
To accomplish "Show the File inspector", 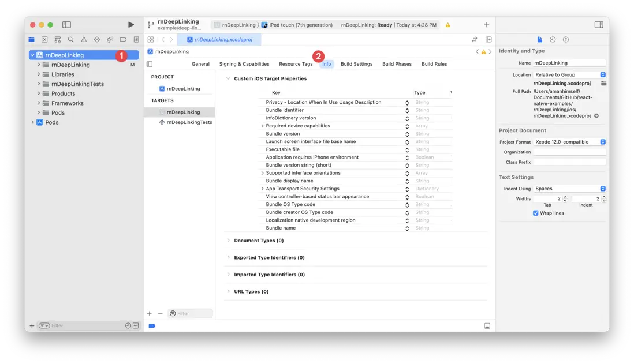I will point(539,40).
